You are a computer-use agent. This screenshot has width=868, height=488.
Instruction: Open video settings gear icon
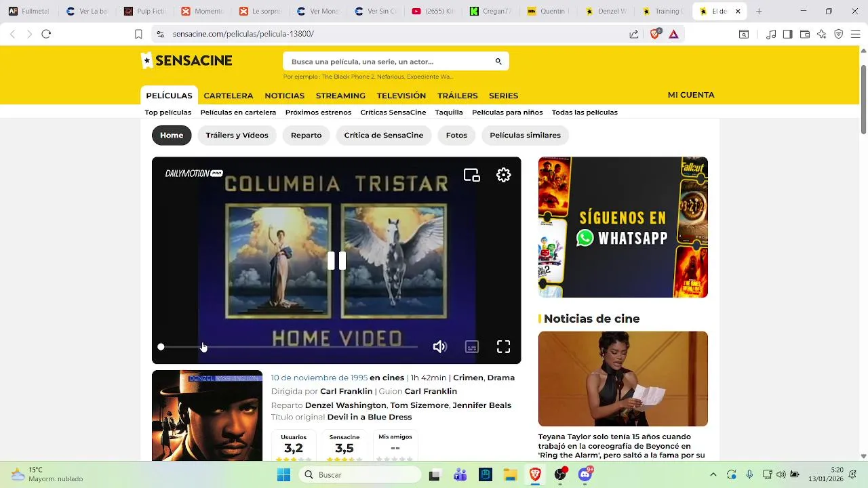(x=503, y=175)
